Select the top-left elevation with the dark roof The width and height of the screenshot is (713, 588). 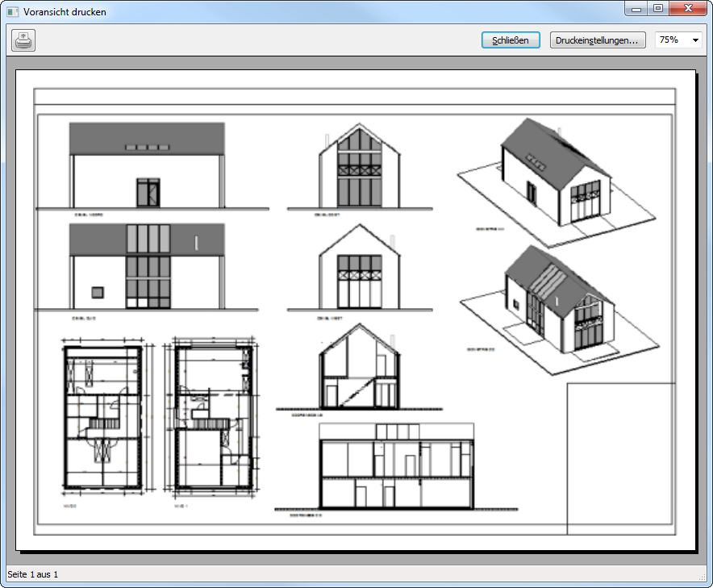[x=147, y=165]
